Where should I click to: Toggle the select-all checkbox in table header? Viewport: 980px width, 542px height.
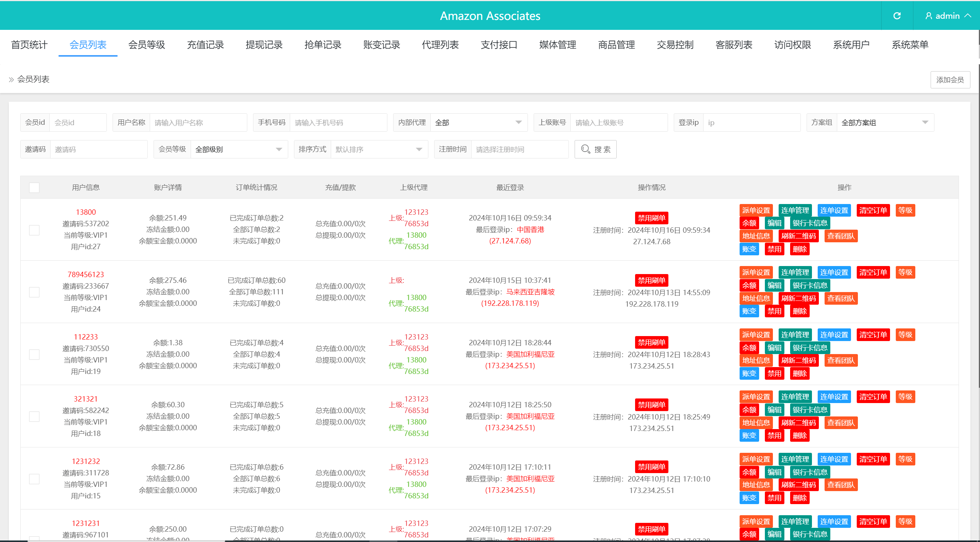click(x=34, y=188)
